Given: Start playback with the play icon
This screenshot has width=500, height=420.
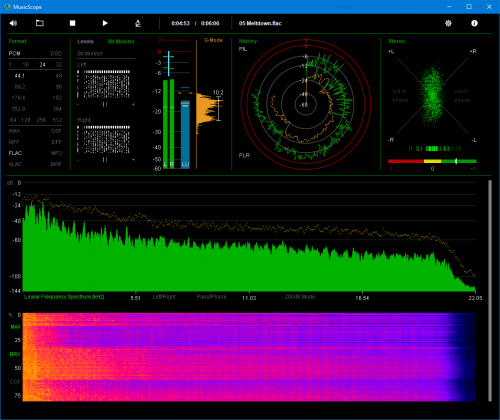Looking at the screenshot, I should click(x=105, y=23).
